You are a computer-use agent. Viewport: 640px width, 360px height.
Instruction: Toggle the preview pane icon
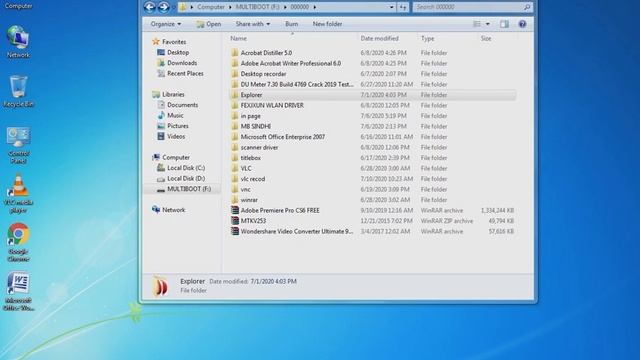point(504,24)
